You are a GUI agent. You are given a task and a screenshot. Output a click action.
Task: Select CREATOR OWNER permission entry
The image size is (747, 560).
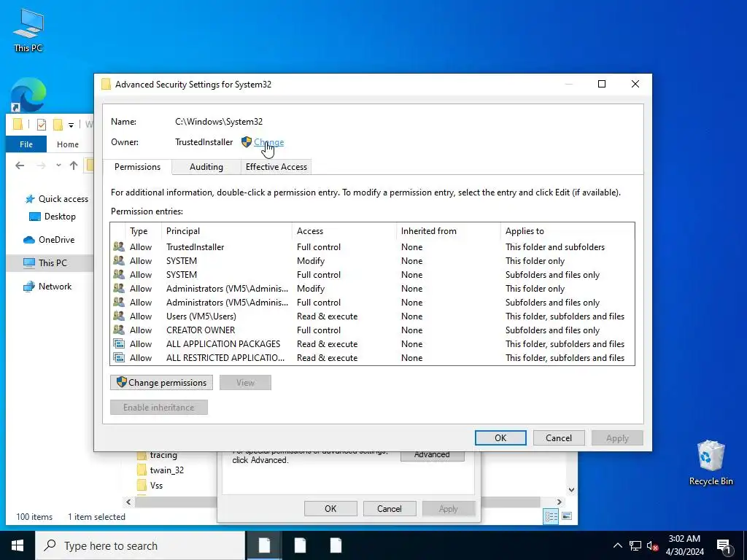pyautogui.click(x=372, y=330)
